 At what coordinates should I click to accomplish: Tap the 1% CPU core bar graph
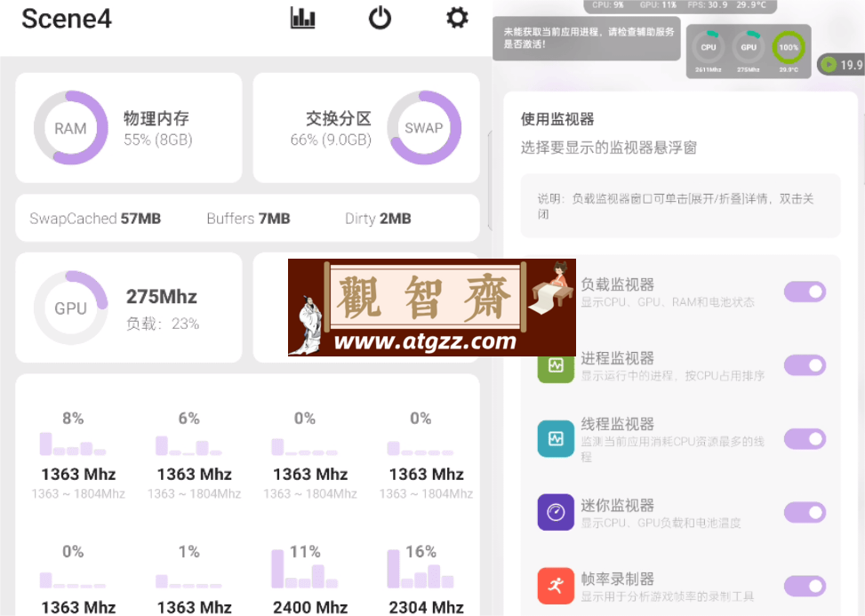tap(188, 581)
